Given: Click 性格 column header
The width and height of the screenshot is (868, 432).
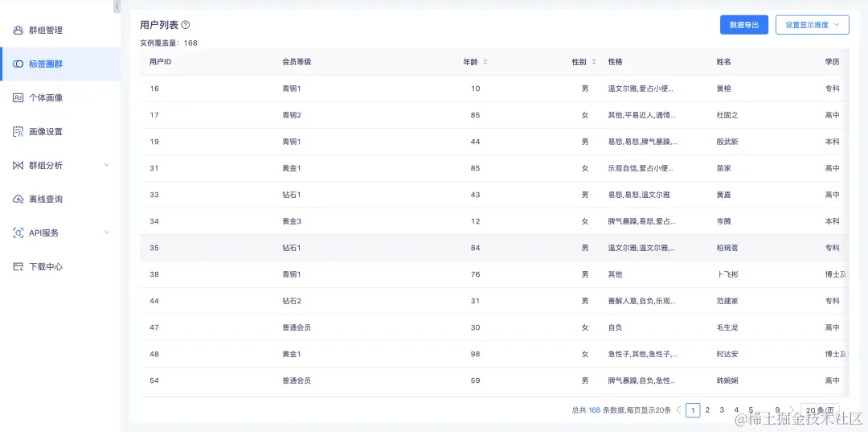Looking at the screenshot, I should pos(615,62).
